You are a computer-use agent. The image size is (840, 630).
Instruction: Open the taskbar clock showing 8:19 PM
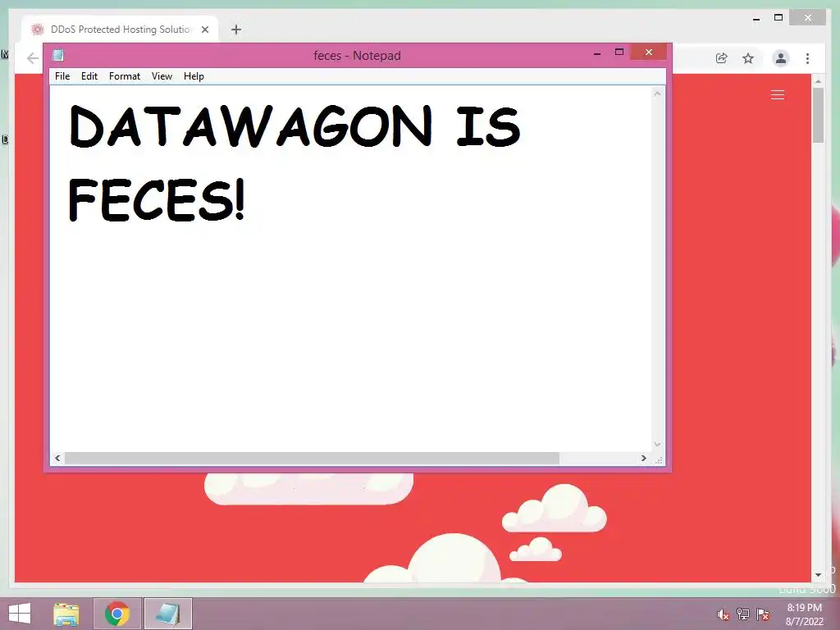[804, 614]
